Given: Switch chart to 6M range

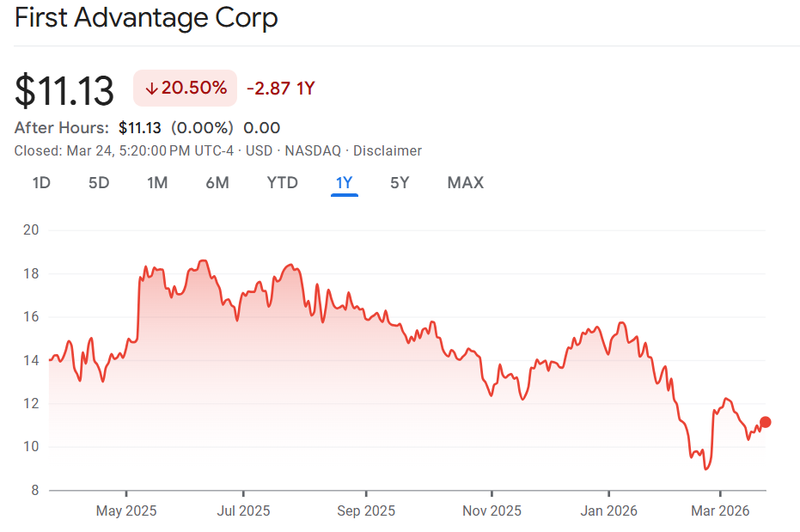Looking at the screenshot, I should pos(217,182).
